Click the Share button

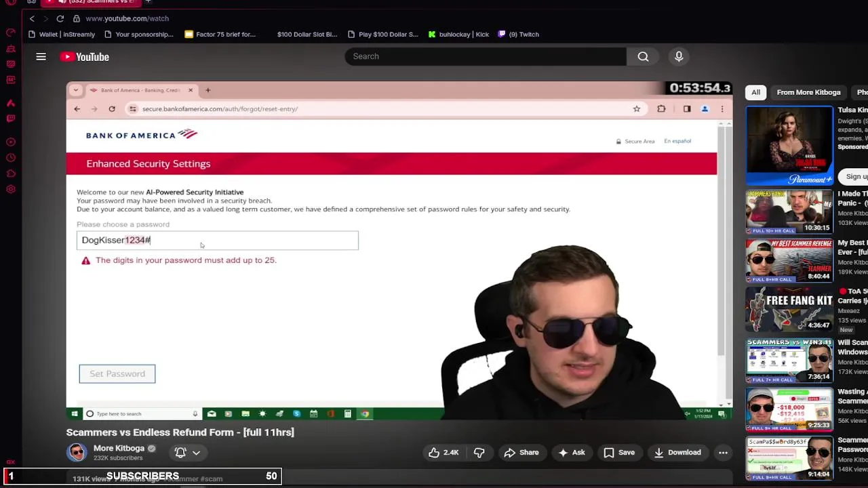(x=521, y=453)
